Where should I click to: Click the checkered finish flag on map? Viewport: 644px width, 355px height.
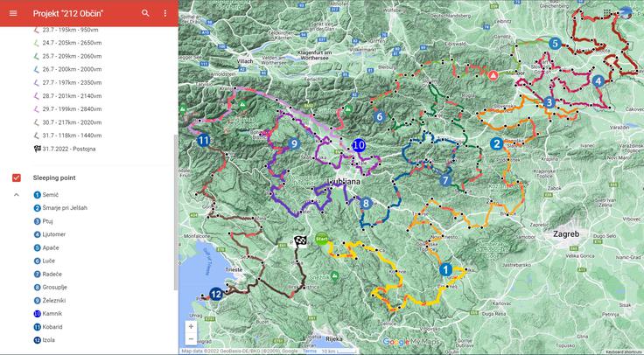pyautogui.click(x=302, y=241)
